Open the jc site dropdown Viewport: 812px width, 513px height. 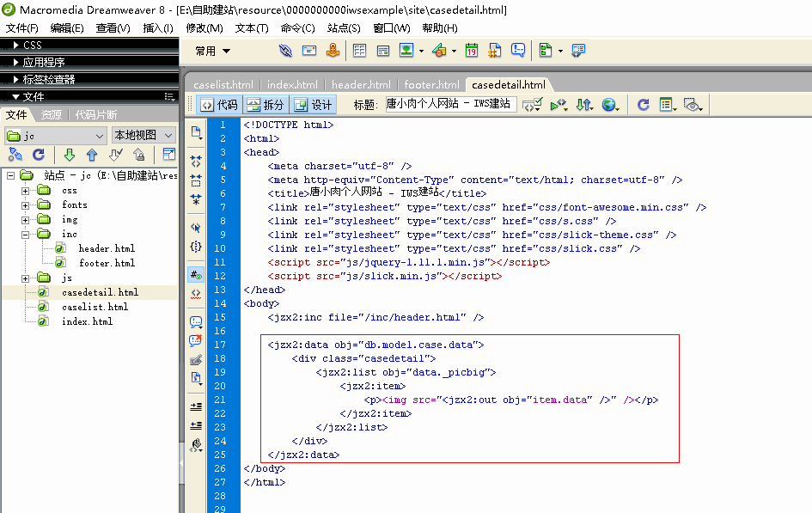tap(55, 136)
